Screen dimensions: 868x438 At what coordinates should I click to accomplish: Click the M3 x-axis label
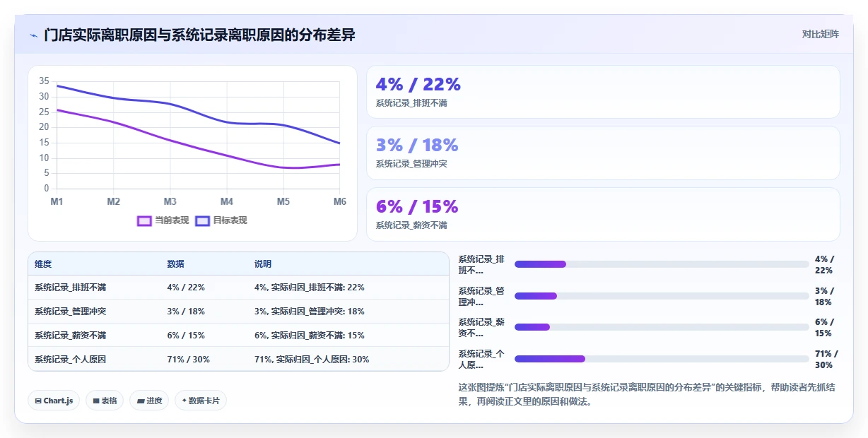(x=170, y=201)
